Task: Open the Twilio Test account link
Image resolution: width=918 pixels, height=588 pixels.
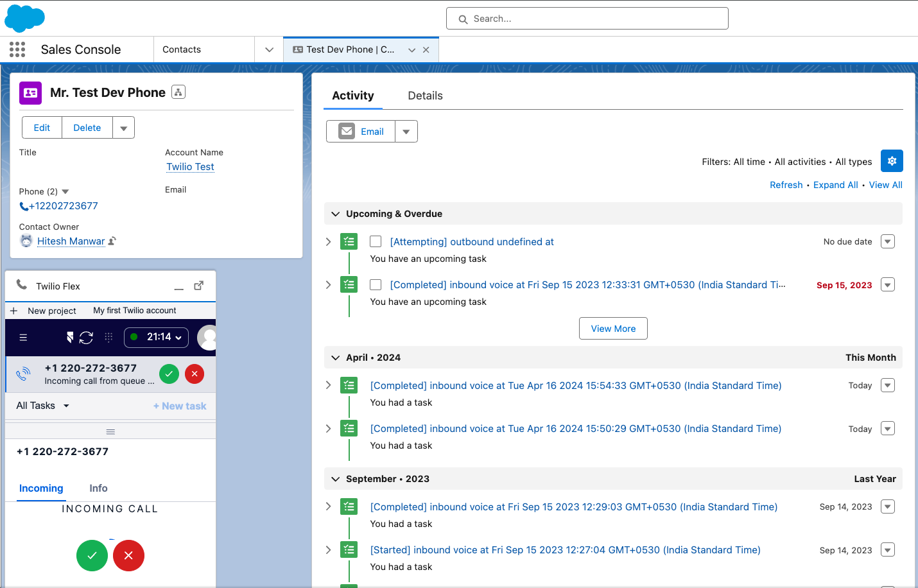Action: pos(190,167)
